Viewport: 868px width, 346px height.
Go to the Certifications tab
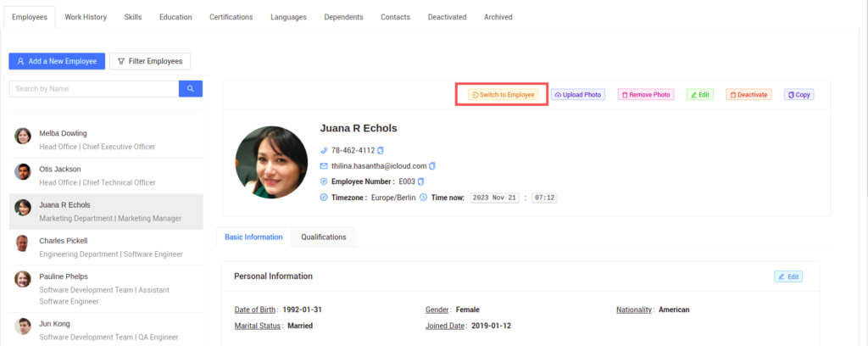[231, 17]
